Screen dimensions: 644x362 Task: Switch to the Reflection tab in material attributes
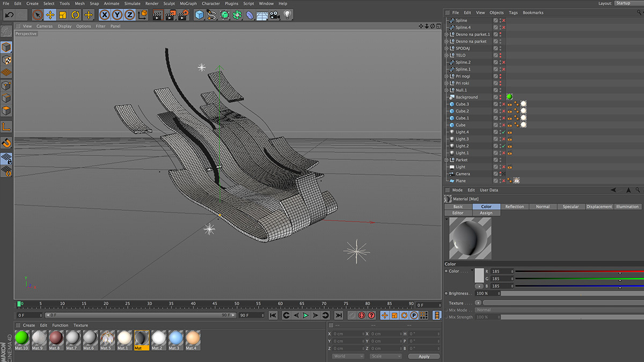[x=514, y=206]
